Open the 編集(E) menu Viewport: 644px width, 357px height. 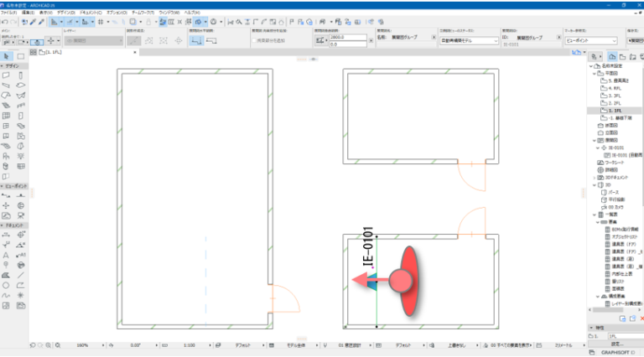click(x=29, y=13)
